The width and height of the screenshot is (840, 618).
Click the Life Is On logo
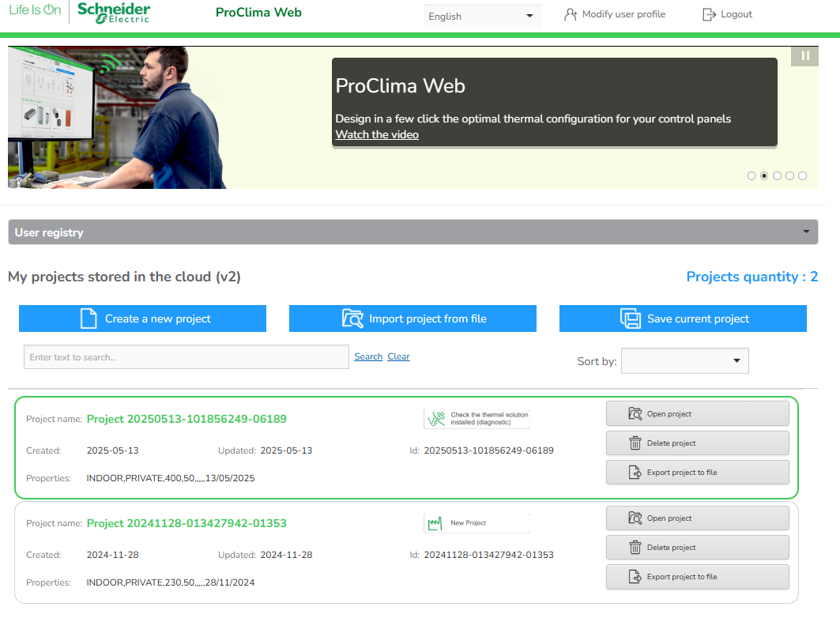coord(35,9)
